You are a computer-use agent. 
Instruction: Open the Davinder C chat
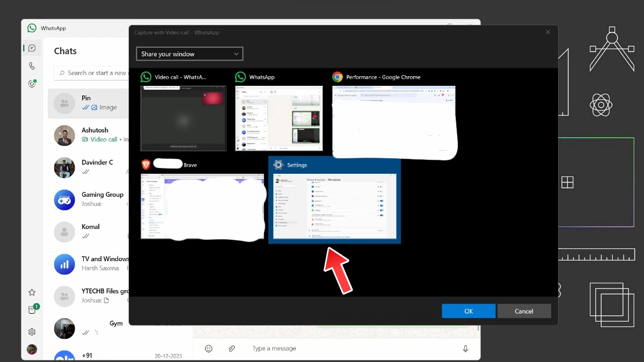coord(89,167)
